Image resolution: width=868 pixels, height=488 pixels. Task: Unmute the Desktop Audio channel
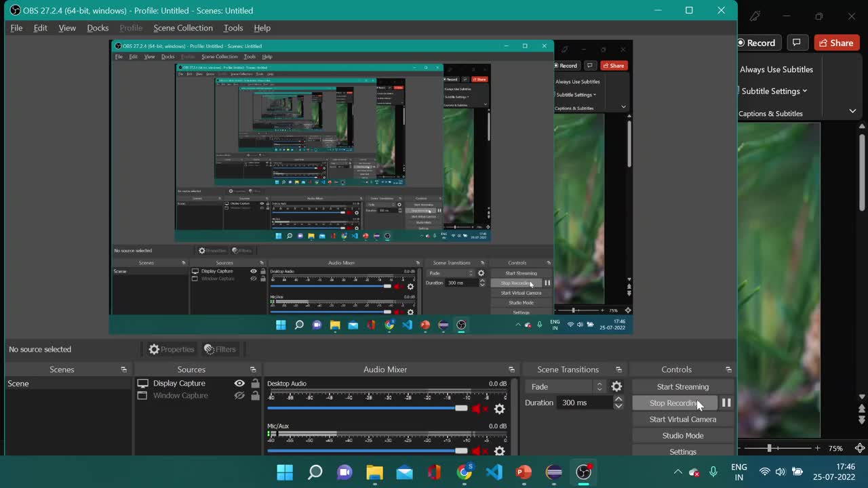tap(479, 409)
